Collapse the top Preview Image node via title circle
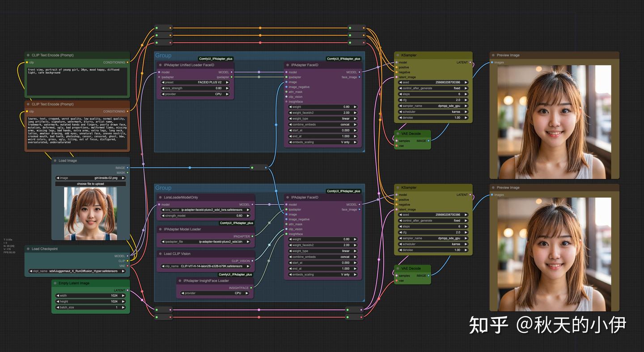This screenshot has height=352, width=644. point(494,55)
